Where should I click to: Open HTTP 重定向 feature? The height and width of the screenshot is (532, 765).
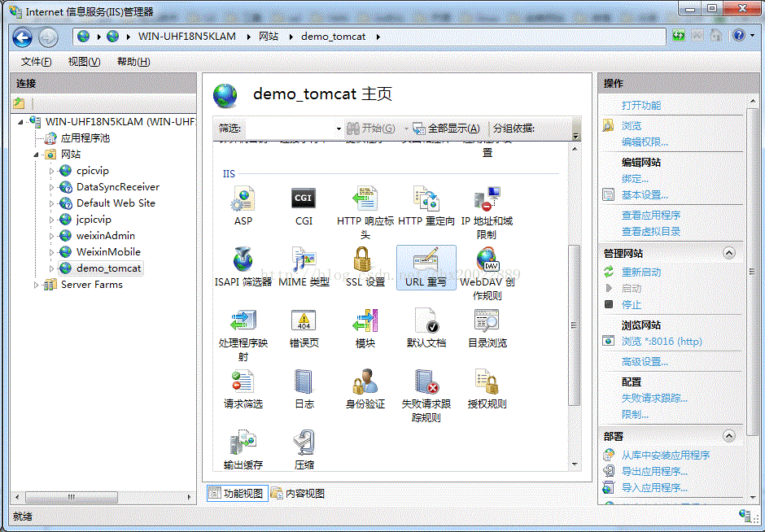point(426,206)
